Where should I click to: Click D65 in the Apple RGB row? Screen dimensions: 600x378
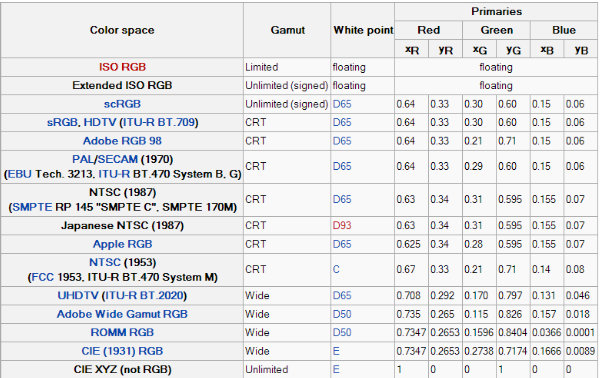[x=342, y=244]
